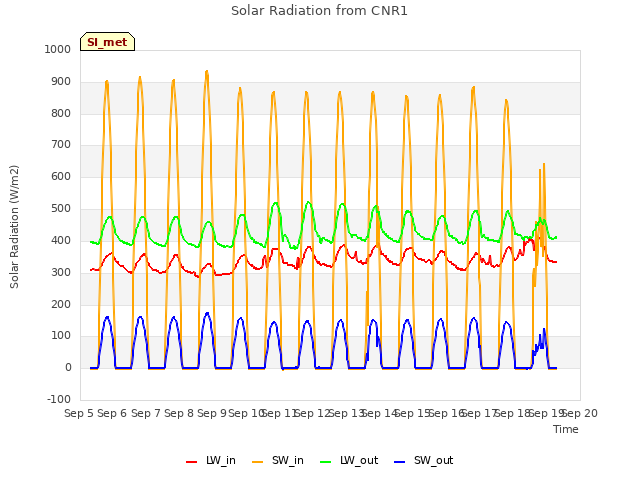The height and width of the screenshot is (480, 640).
Task: Click the highest SW_in peak on Sep 8
Action: pyautogui.click(x=207, y=71)
